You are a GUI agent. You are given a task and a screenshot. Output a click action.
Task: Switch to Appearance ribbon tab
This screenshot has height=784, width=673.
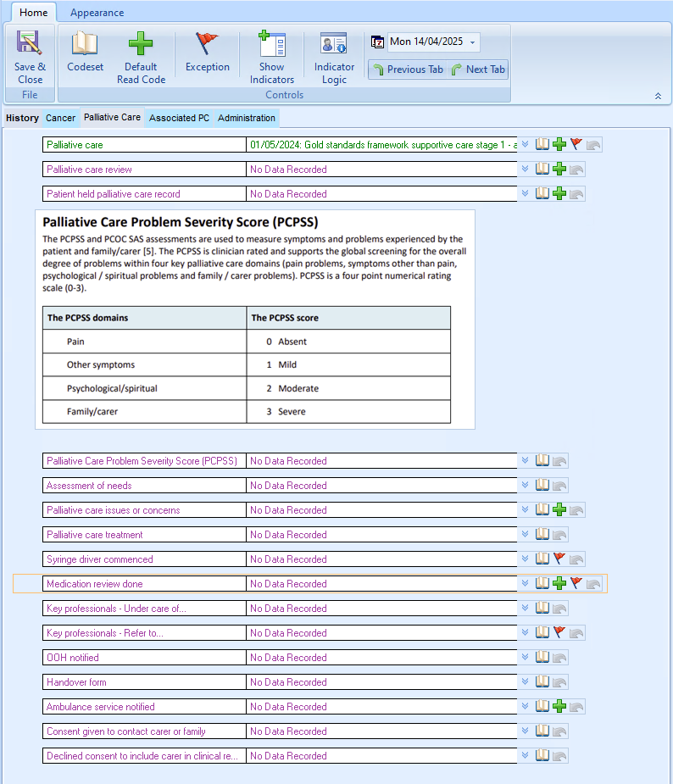click(97, 13)
